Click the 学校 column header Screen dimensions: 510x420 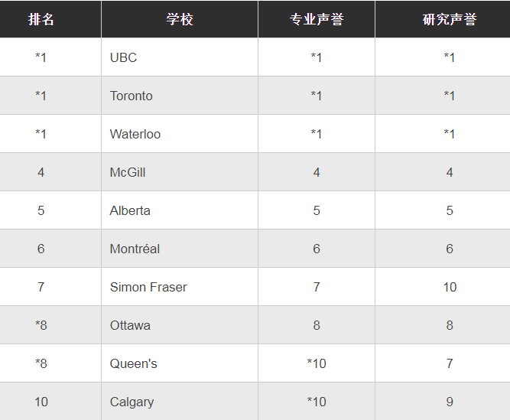[180, 19]
